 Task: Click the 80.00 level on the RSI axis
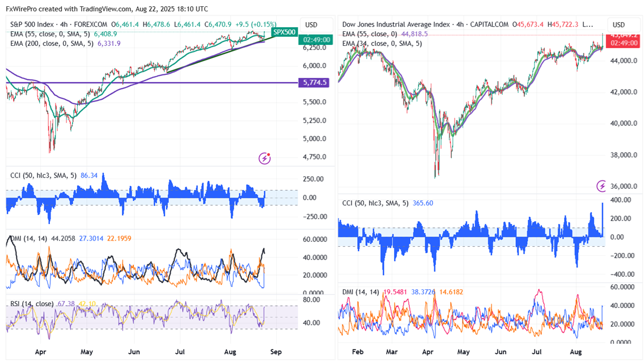(311, 299)
